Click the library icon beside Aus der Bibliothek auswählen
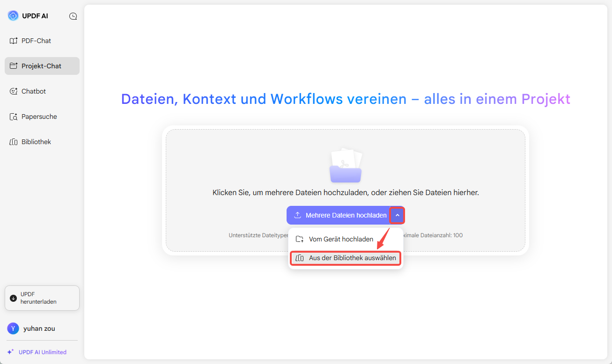 pos(300,258)
